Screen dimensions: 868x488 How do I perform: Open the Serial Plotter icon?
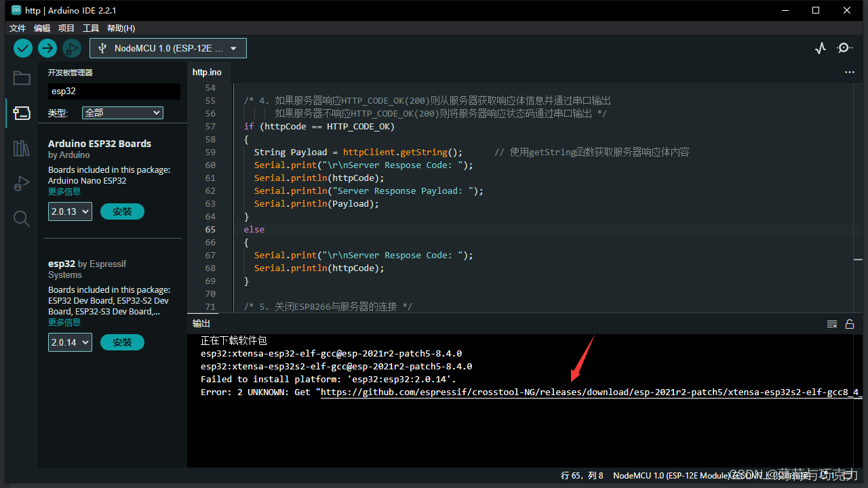pyautogui.click(x=821, y=48)
